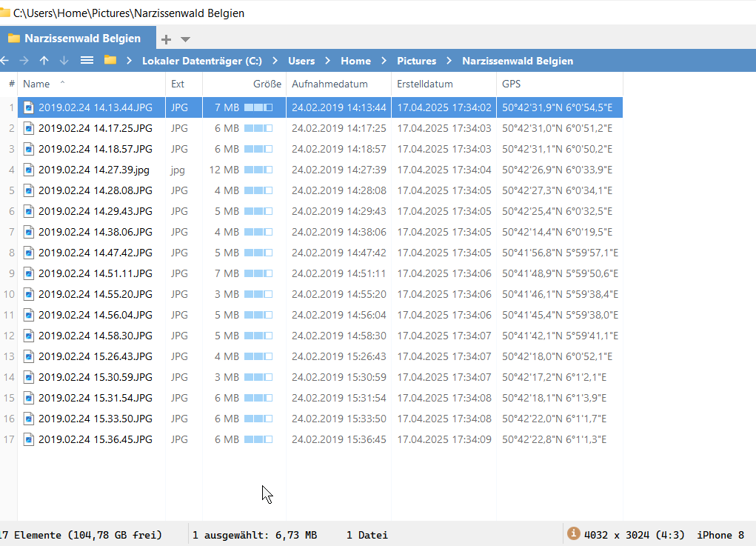Click the file icon of 2019.02.24 14.27.39.jpg
The width and height of the screenshot is (756, 546).
pyautogui.click(x=29, y=170)
